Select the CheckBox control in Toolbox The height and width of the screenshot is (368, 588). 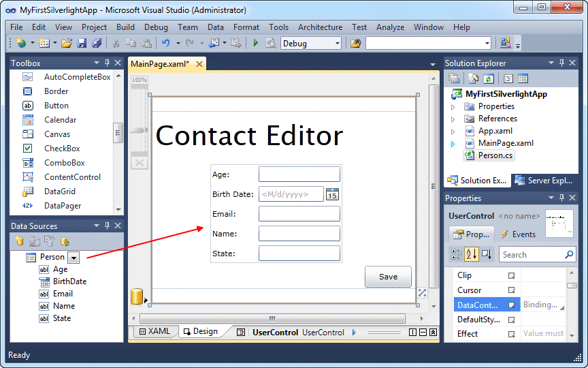(x=62, y=149)
